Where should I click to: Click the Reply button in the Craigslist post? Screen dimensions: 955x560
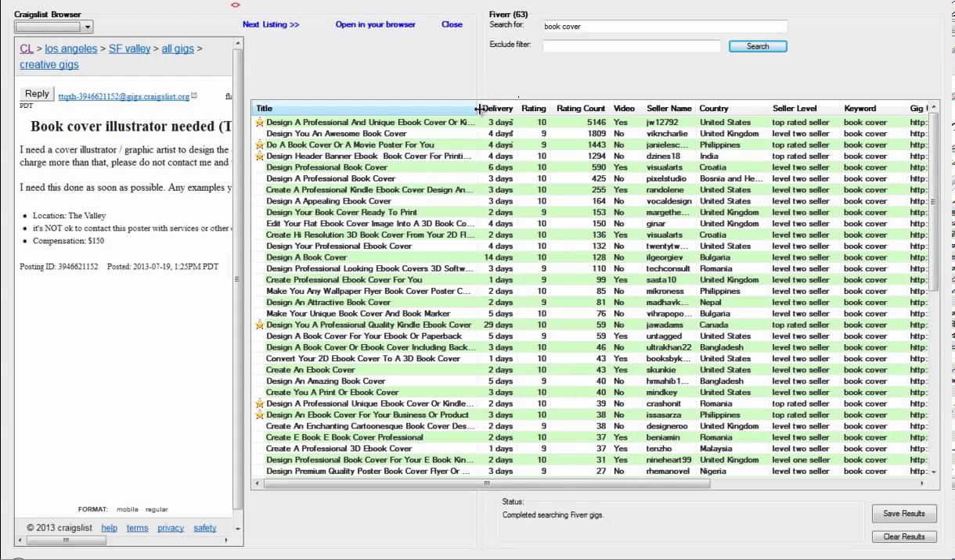click(x=37, y=94)
